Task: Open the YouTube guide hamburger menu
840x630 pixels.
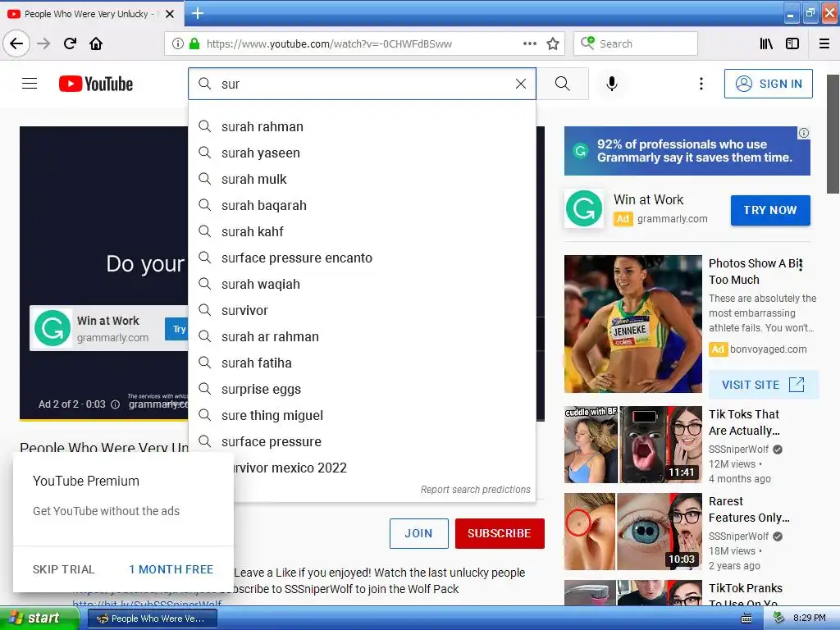Action: click(30, 84)
